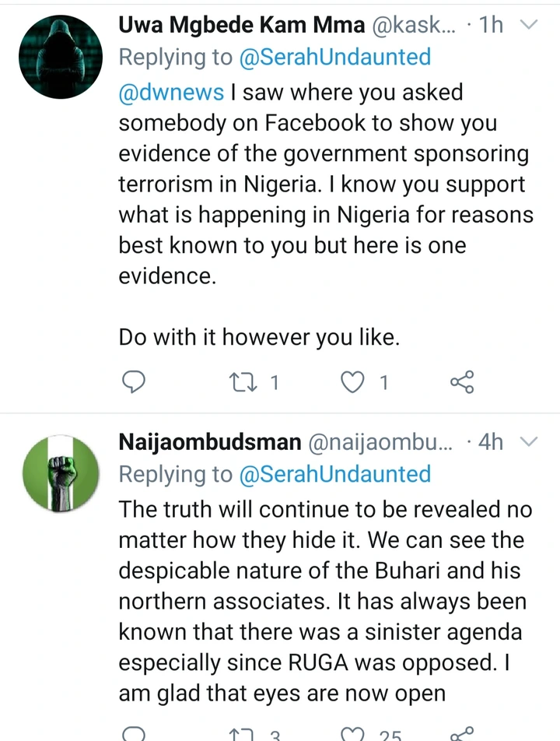Expand options chevron on Naijaombudsman's tweet
Image resolution: width=560 pixels, height=741 pixels.
pyautogui.click(x=529, y=441)
